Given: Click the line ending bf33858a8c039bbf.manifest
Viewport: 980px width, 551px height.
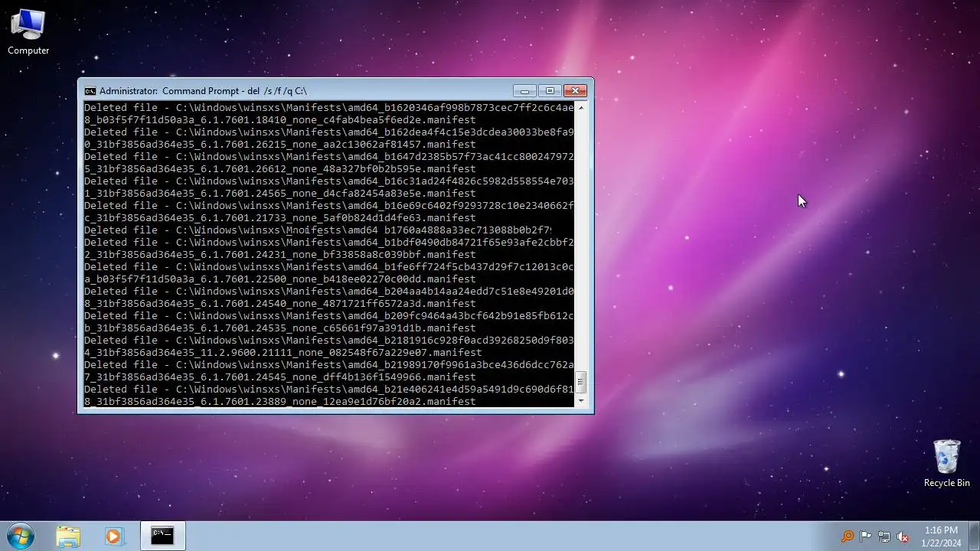Looking at the screenshot, I should tap(280, 255).
